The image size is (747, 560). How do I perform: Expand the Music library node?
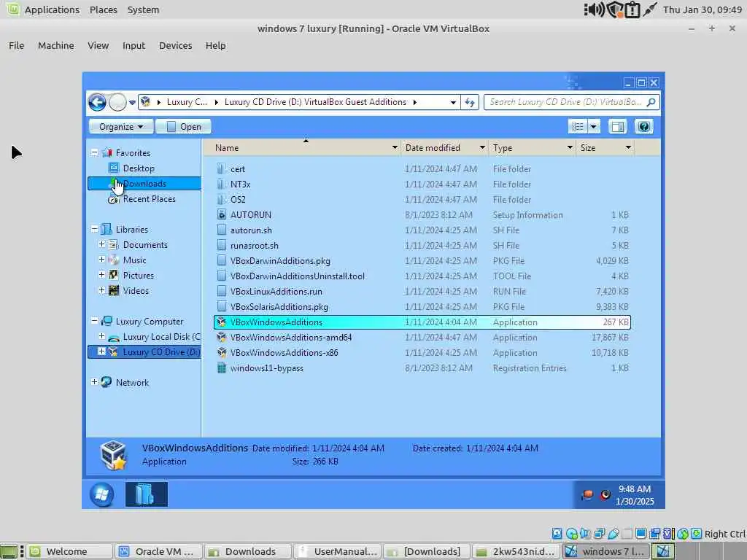point(101,260)
